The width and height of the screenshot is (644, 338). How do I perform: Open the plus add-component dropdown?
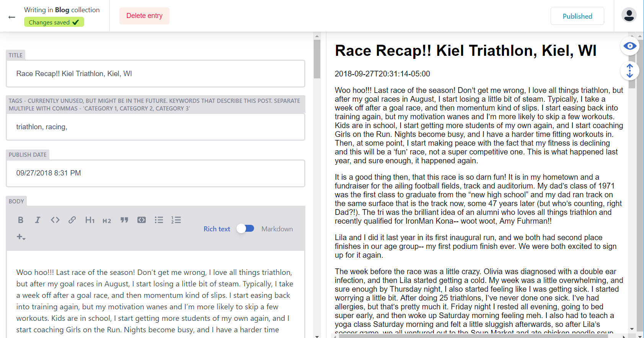pyautogui.click(x=21, y=237)
